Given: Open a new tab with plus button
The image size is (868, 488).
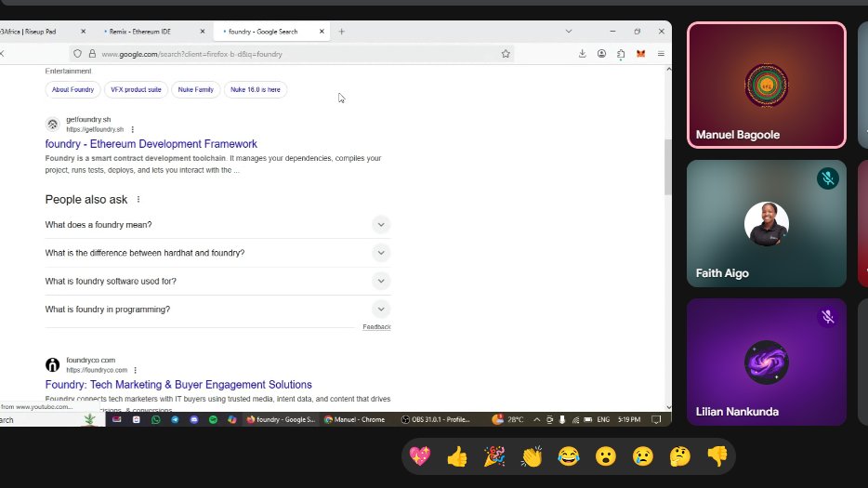Looking at the screenshot, I should pos(342,32).
